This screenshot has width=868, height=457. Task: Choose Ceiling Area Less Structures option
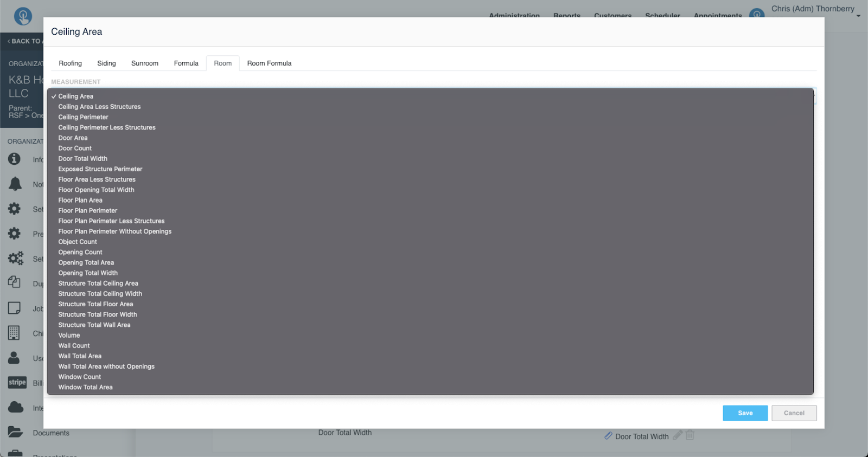pyautogui.click(x=430, y=107)
